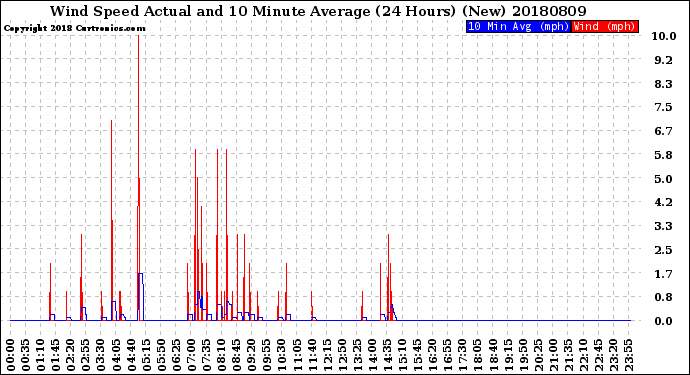Image resolution: width=690 pixels, height=375 pixels.
Task: Click the 04:05 time axis label
Action: pyautogui.click(x=116, y=355)
